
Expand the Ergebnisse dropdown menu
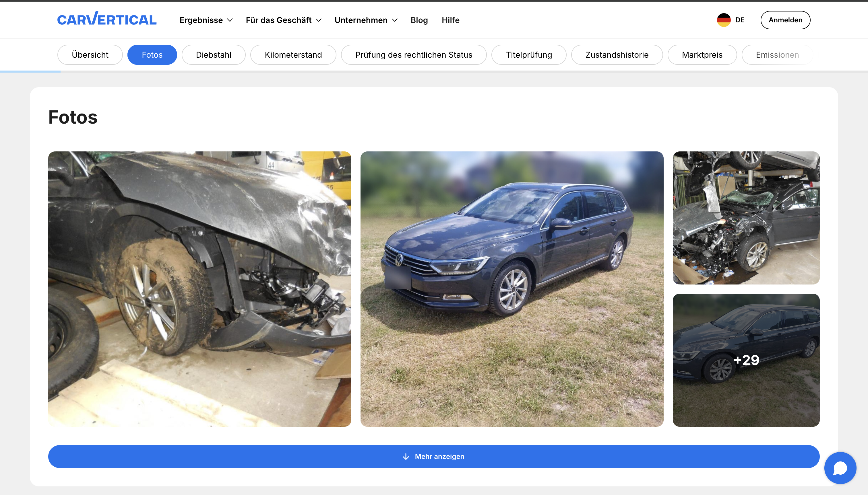tap(206, 20)
